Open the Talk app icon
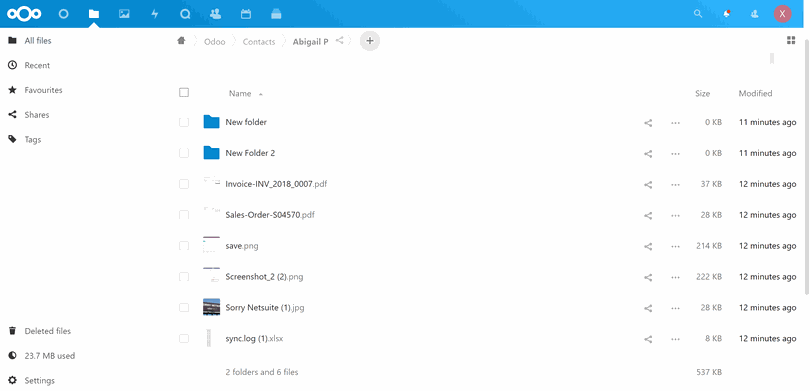Image resolution: width=810 pixels, height=391 pixels. (185, 14)
